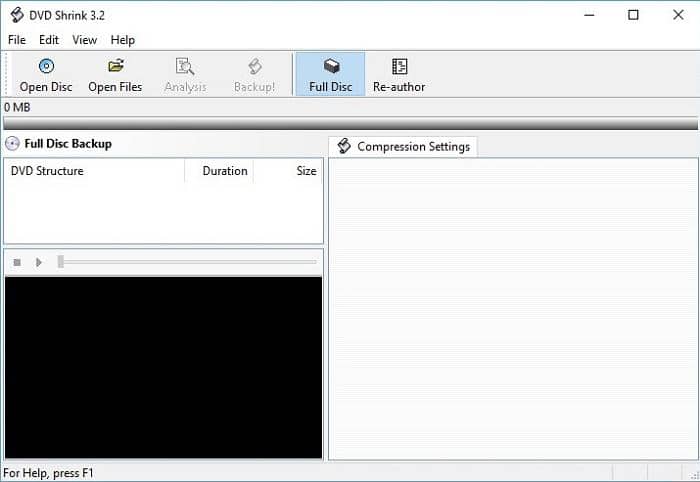Click the DVD Structure column header
The height and width of the screenshot is (482, 700).
coord(94,171)
